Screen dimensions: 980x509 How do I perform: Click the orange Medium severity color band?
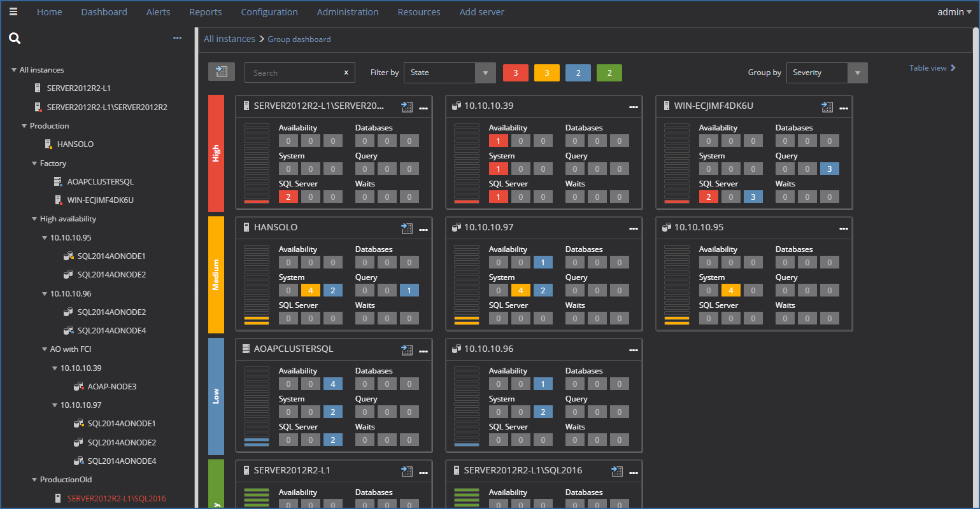click(x=216, y=274)
